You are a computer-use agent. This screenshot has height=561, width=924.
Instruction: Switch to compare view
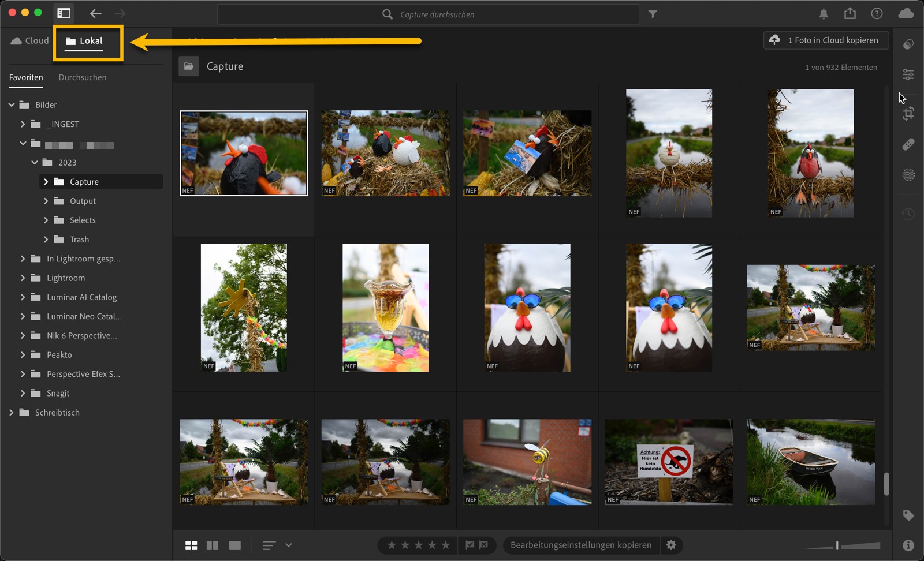tap(213, 545)
